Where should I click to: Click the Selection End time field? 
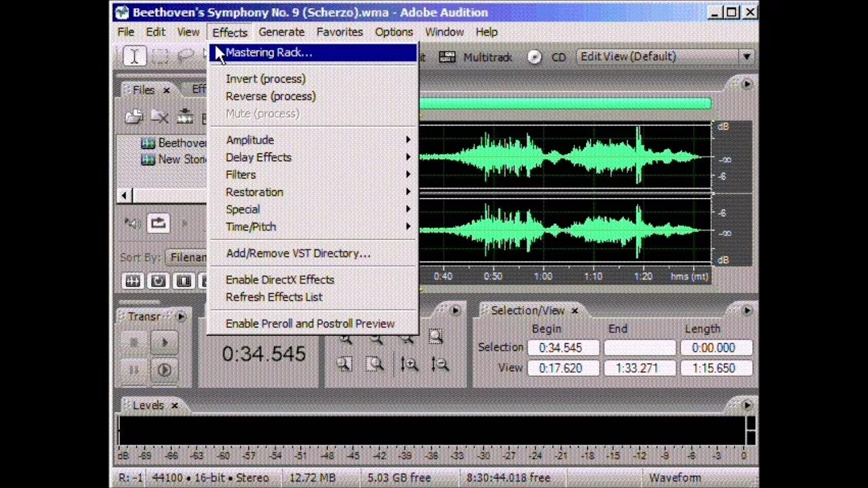pos(639,348)
